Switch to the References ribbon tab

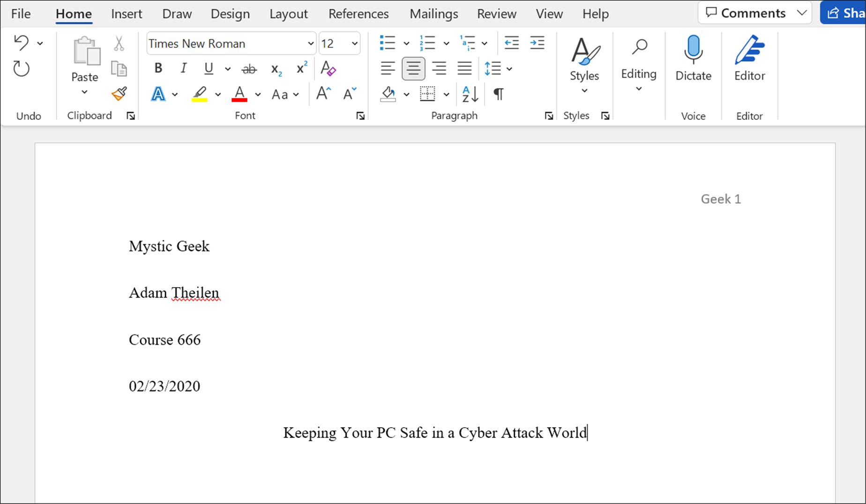click(358, 14)
